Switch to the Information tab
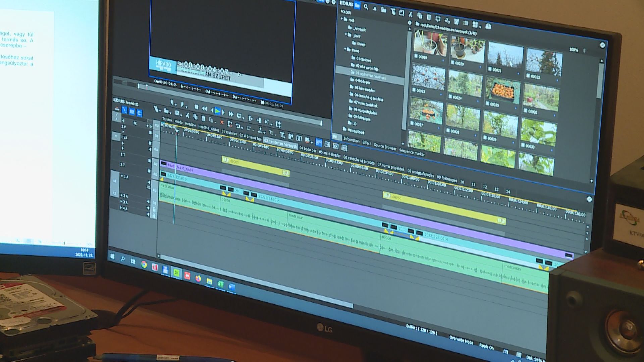This screenshot has width=644, height=362. tap(351, 139)
